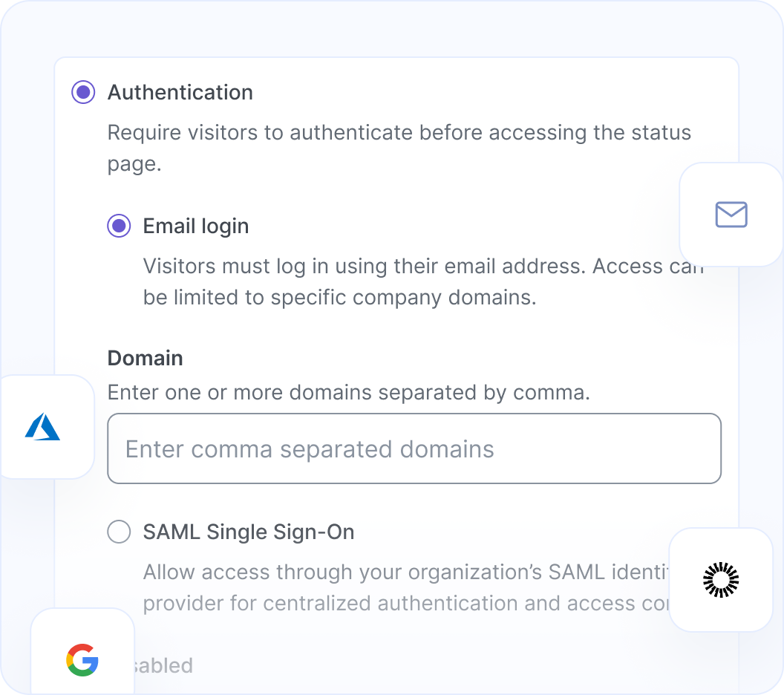Click the Email login label text
Image resolution: width=784 pixels, height=695 pixels.
point(195,226)
